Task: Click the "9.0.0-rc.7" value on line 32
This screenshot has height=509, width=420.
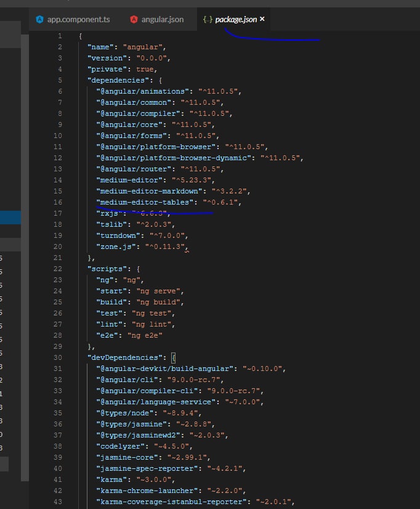Action: (x=193, y=380)
